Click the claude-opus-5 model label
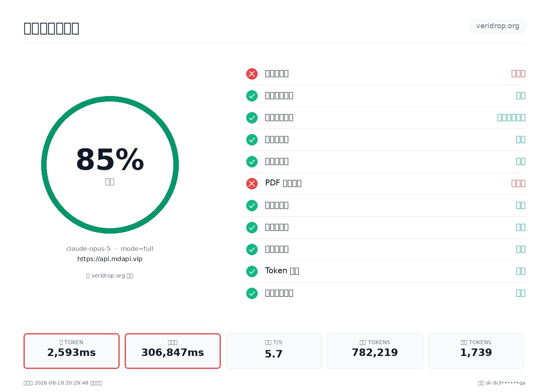 click(88, 249)
